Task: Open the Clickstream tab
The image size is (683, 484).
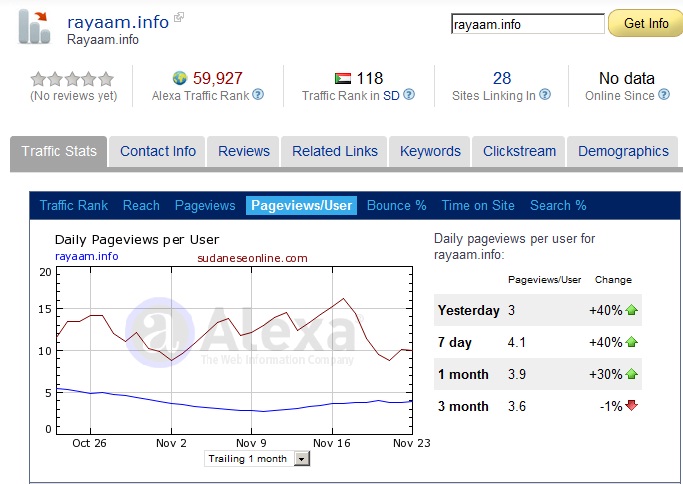Action: pyautogui.click(x=519, y=151)
